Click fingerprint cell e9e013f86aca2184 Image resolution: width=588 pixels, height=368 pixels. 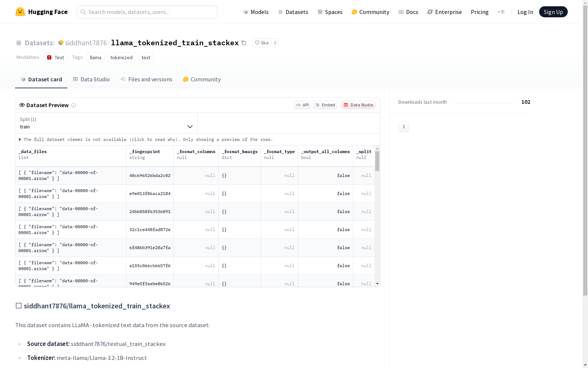[x=150, y=194]
